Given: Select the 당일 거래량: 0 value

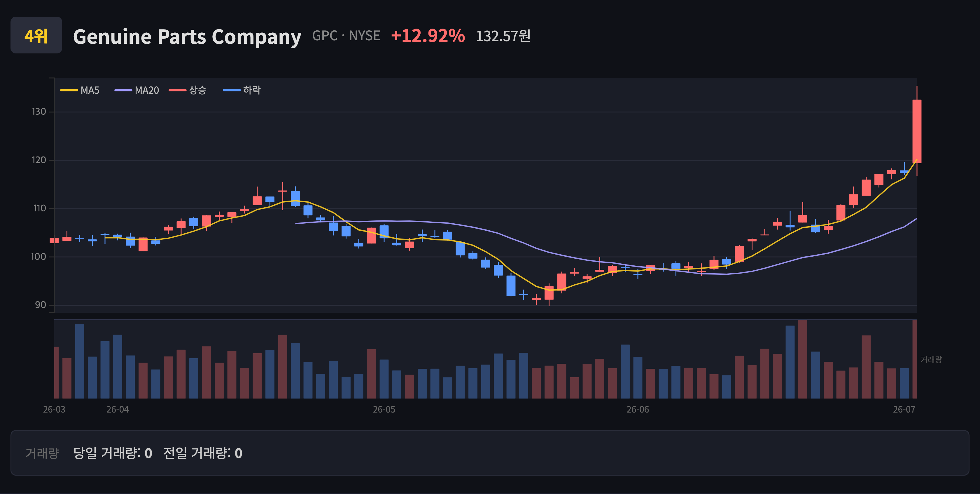Looking at the screenshot, I should coord(113,453).
